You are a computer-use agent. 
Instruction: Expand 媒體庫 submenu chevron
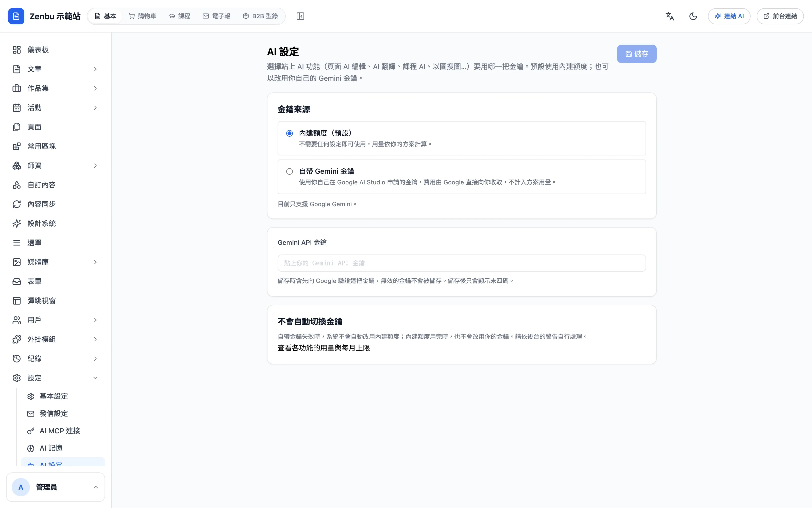pyautogui.click(x=95, y=262)
